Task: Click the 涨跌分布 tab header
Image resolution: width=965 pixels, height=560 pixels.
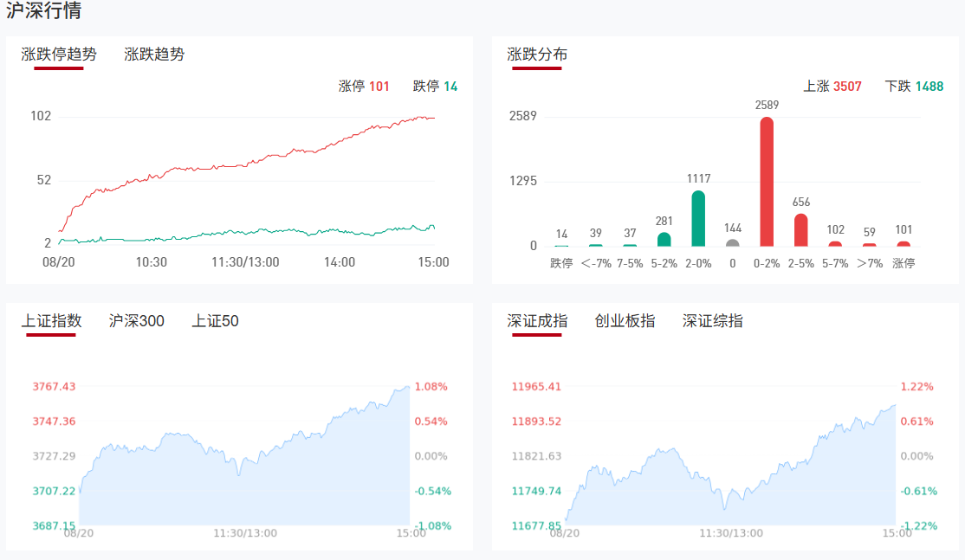Action: [x=537, y=55]
